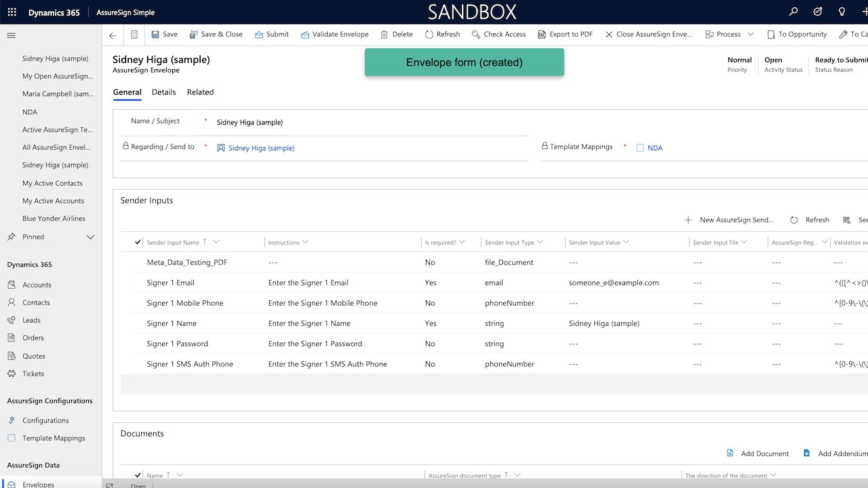This screenshot has width=868, height=488.
Task: Select the Signer 1 SMS Auth Phone row name
Action: 190,364
